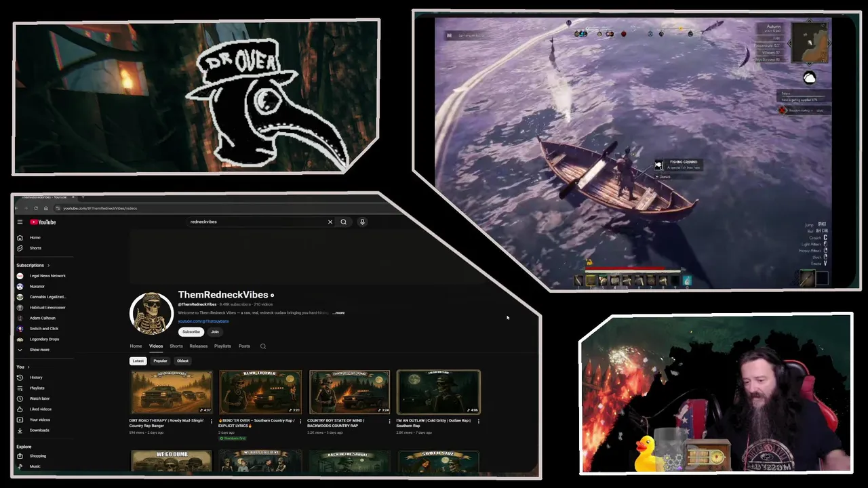Select the last hotbar item in game
Screen dimensions: 868x488
(687, 281)
